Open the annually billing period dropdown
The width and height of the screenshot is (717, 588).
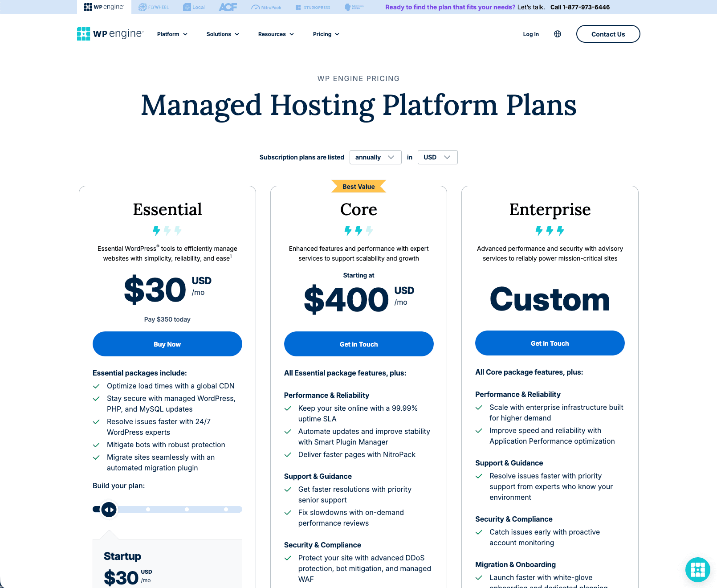point(375,157)
